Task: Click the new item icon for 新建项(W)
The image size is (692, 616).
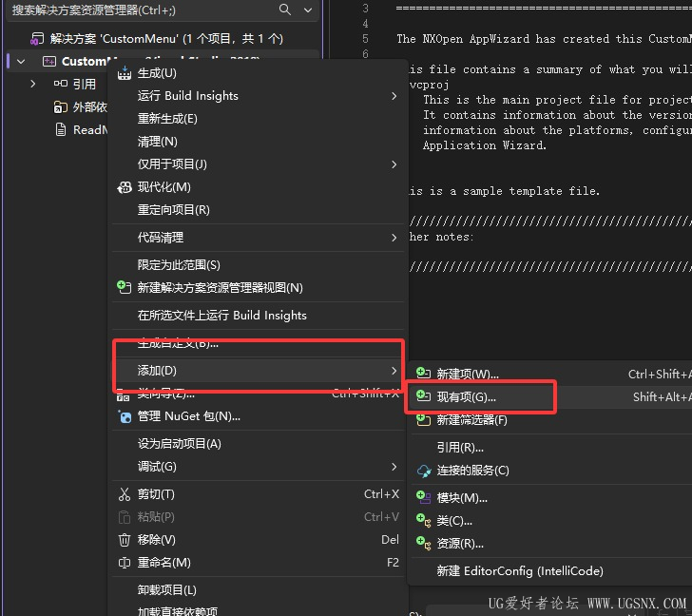Action: [423, 374]
